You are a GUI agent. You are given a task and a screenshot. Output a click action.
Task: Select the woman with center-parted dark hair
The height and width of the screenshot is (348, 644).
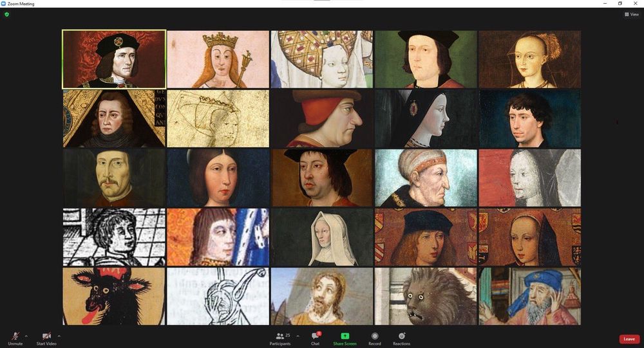click(x=218, y=178)
